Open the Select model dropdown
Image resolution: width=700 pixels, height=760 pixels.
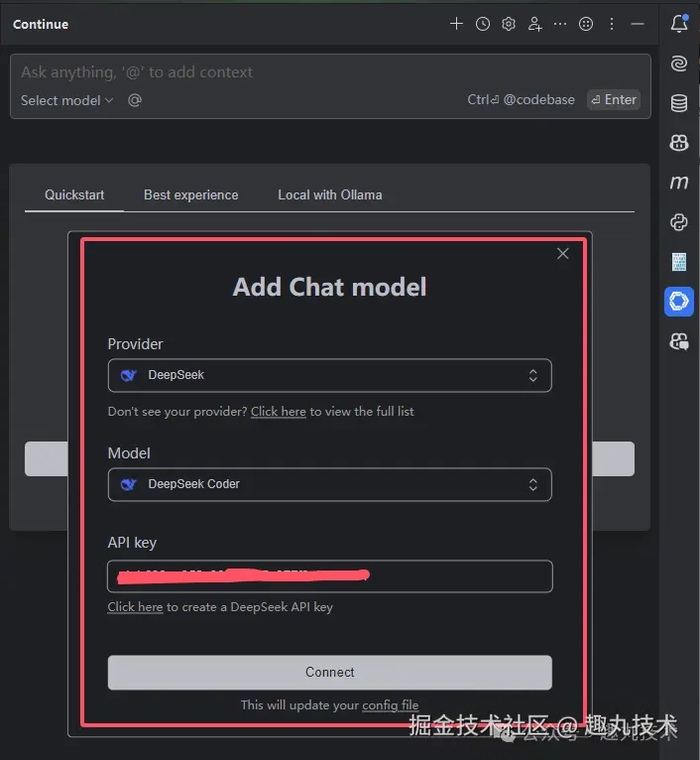click(66, 100)
